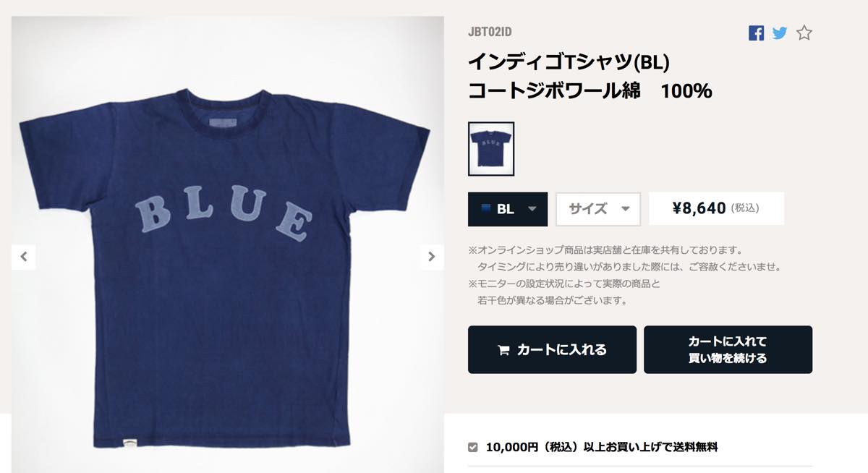Select the small BLUE T-shirt thumbnail
Viewport: 868px width, 473px height.
pyautogui.click(x=491, y=148)
